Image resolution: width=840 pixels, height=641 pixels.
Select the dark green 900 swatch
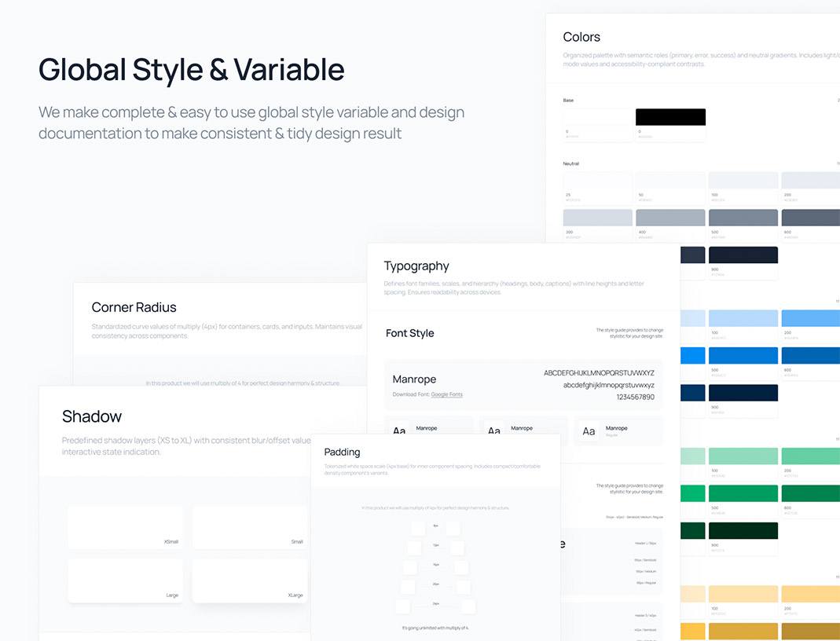[x=743, y=530]
